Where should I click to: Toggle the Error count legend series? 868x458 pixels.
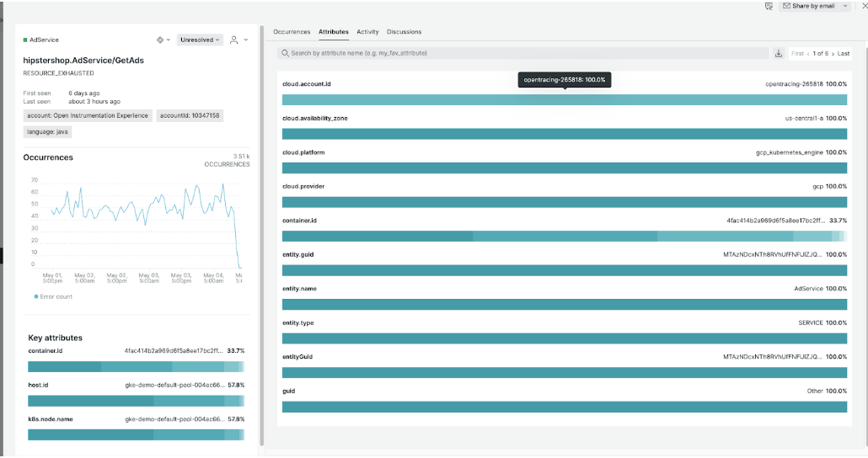(53, 296)
